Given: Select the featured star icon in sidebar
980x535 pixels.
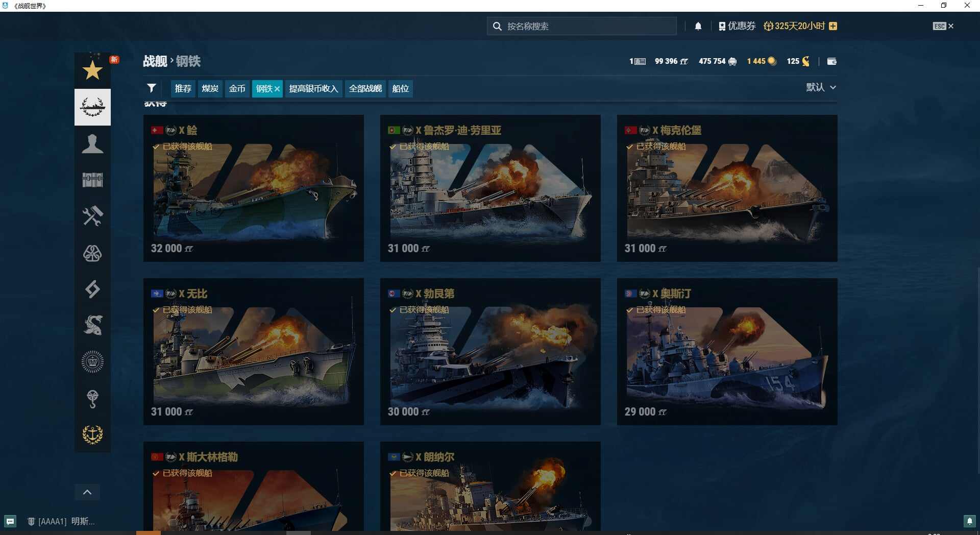Looking at the screenshot, I should pos(92,70).
